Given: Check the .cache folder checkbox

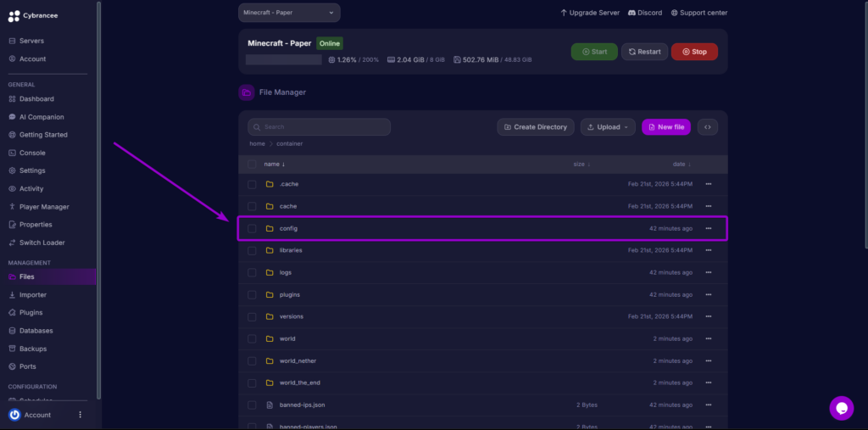Looking at the screenshot, I should click(x=252, y=184).
